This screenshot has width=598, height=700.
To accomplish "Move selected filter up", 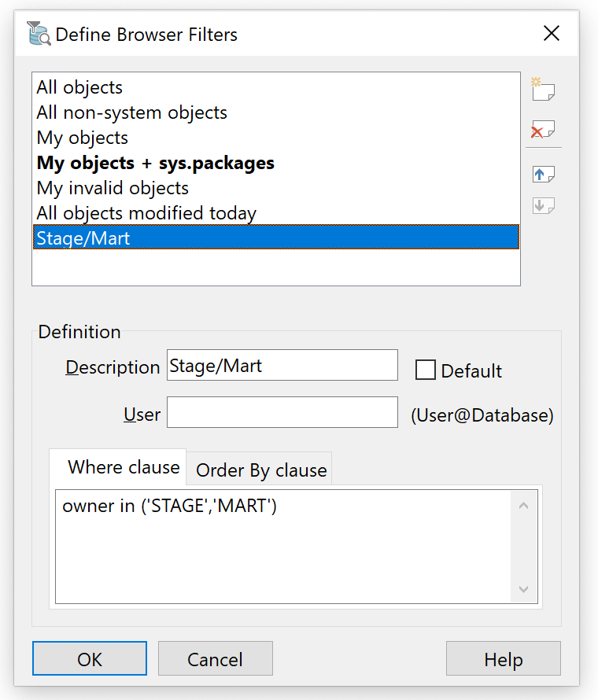I will pyautogui.click(x=544, y=174).
